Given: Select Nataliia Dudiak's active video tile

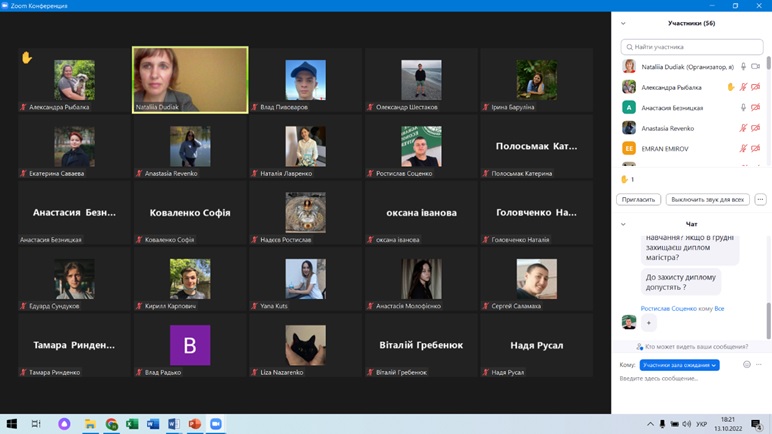Looking at the screenshot, I should point(190,80).
